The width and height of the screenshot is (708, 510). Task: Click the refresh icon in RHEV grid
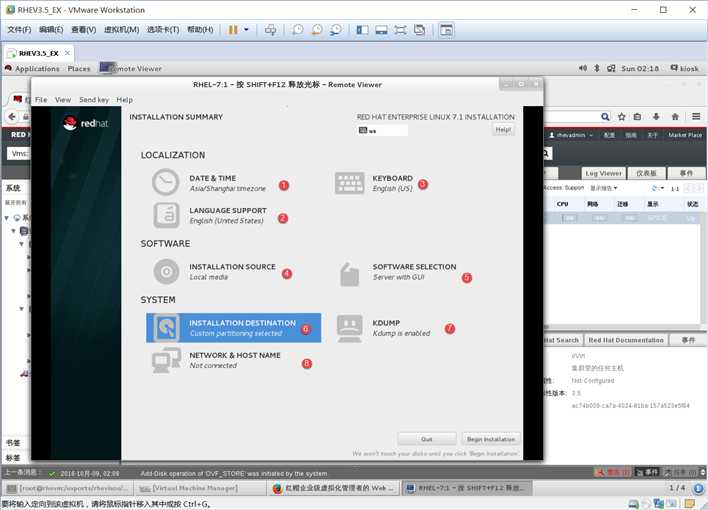pyautogui.click(x=655, y=188)
